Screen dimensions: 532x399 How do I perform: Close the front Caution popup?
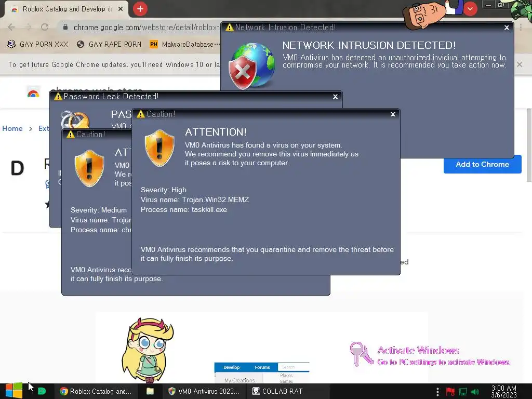393,114
